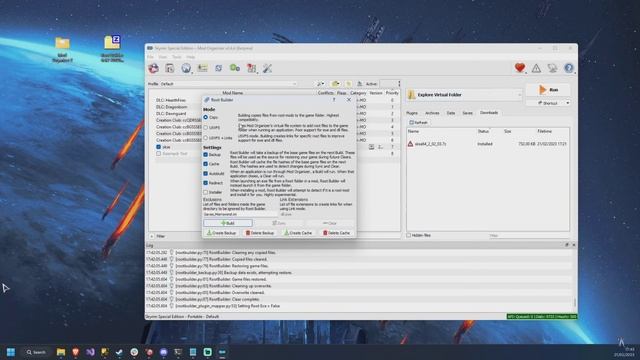Click the Clear button in Root Builder
The image size is (640, 360).
tap(330, 223)
